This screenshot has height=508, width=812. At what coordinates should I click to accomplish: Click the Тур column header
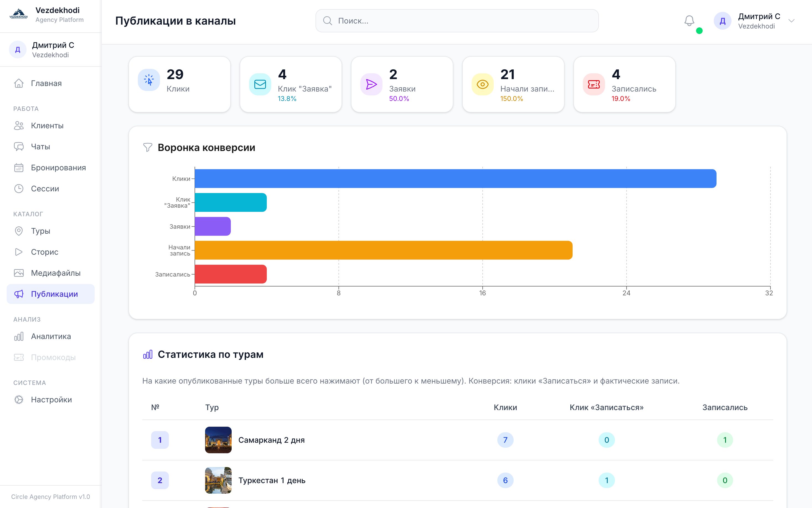[x=212, y=408]
